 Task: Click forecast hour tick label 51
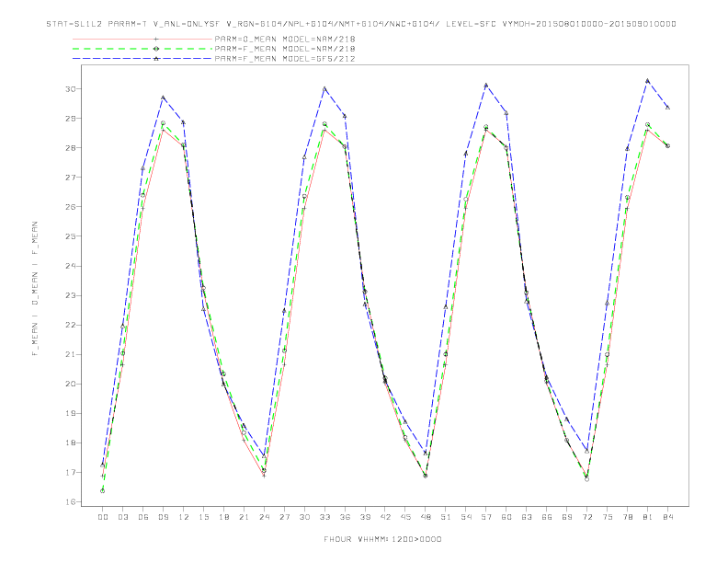click(x=446, y=517)
